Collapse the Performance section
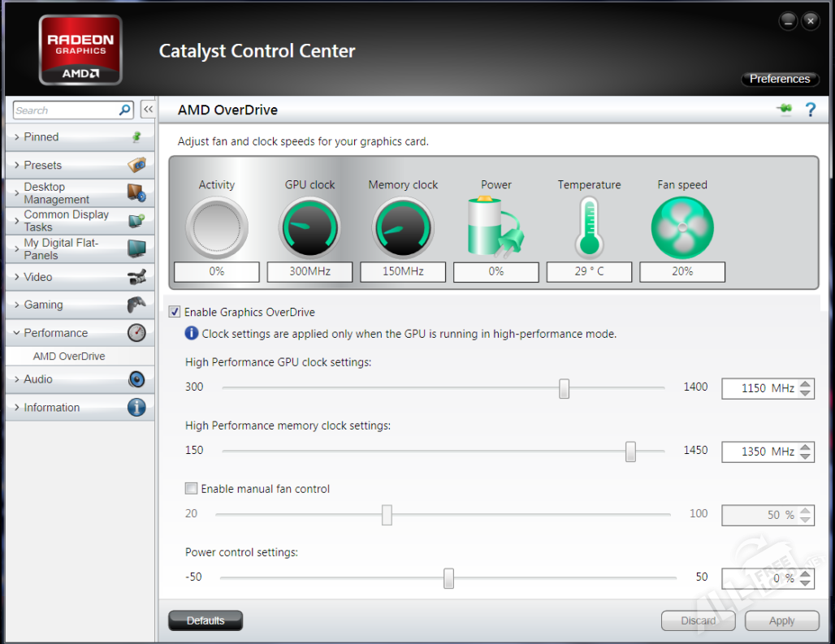 55,333
